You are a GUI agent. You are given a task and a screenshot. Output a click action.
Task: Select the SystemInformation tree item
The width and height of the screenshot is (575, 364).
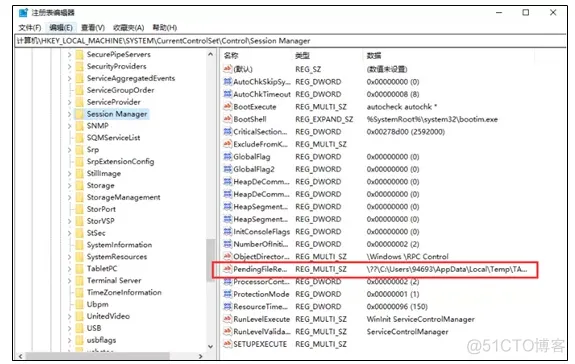coord(119,245)
